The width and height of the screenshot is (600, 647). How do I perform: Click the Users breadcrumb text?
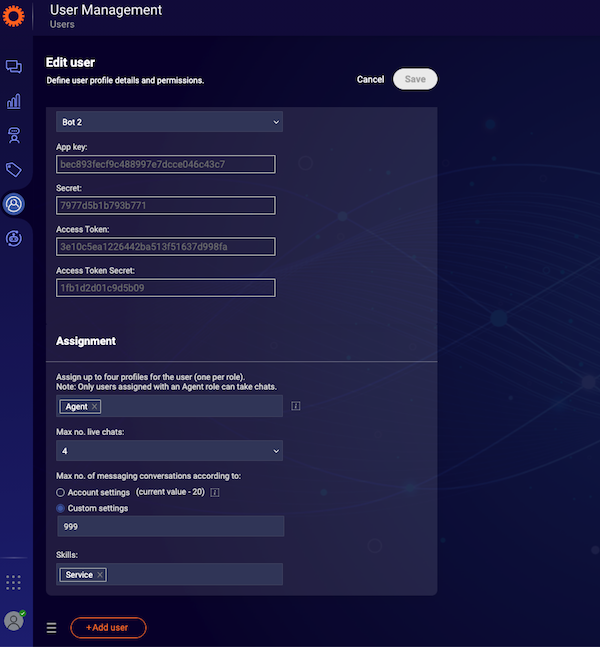(62, 24)
